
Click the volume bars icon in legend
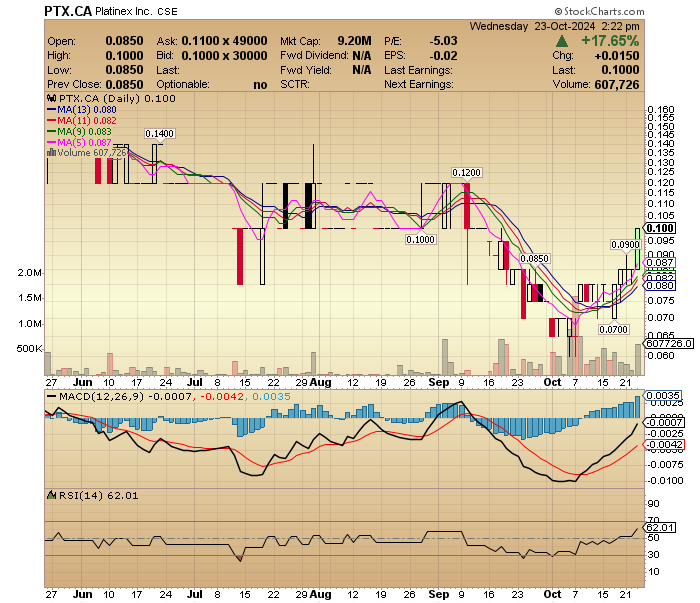(x=51, y=153)
